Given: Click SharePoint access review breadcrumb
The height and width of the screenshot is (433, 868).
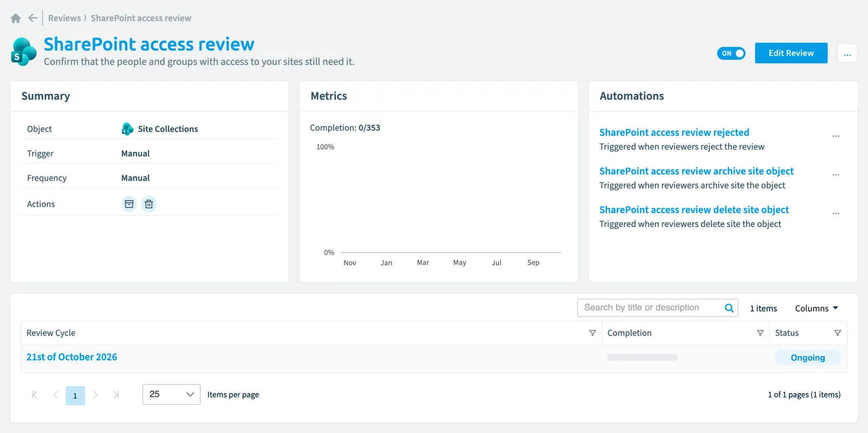Looking at the screenshot, I should (x=141, y=18).
